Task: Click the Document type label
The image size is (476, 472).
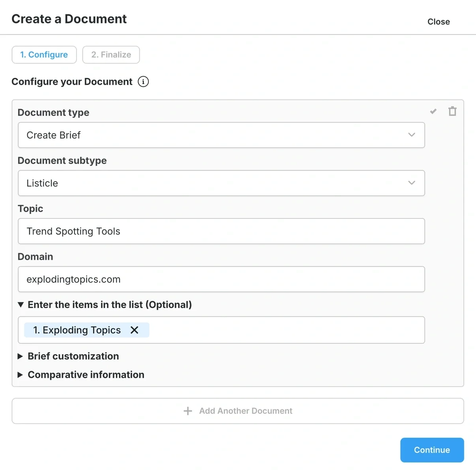Action: (54, 112)
